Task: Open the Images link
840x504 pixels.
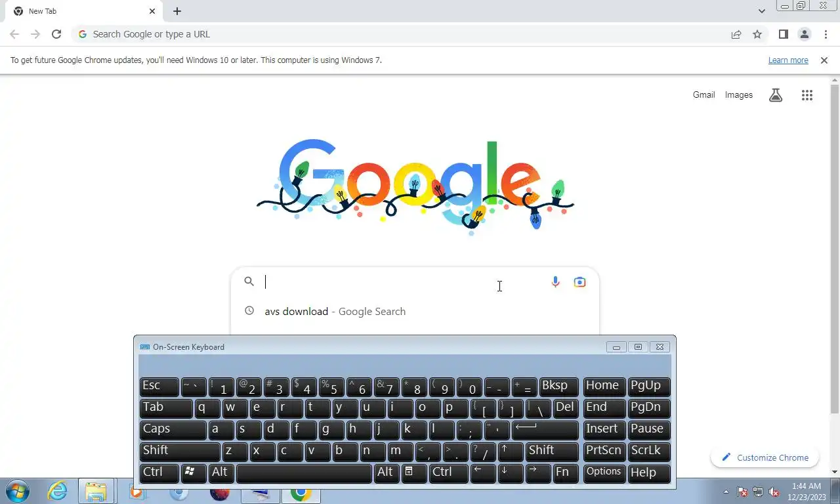Action: click(x=739, y=95)
